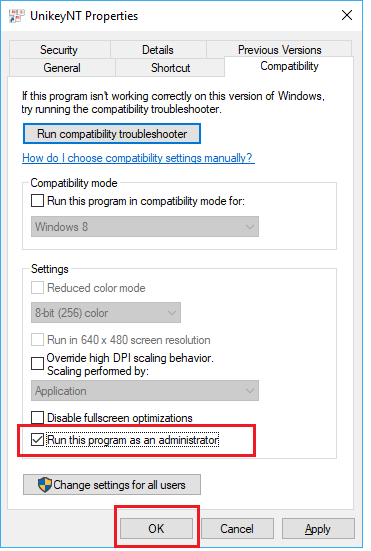Click the shield icon on Change settings button

(45, 485)
